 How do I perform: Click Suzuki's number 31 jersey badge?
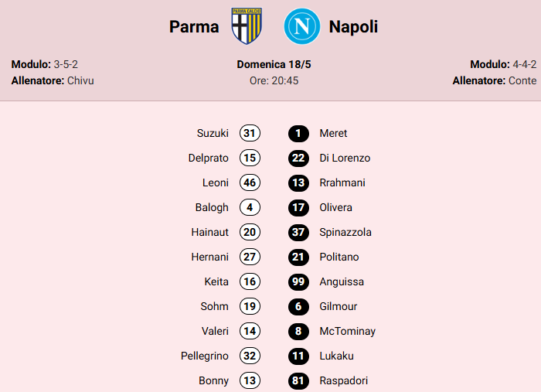pyautogui.click(x=250, y=133)
